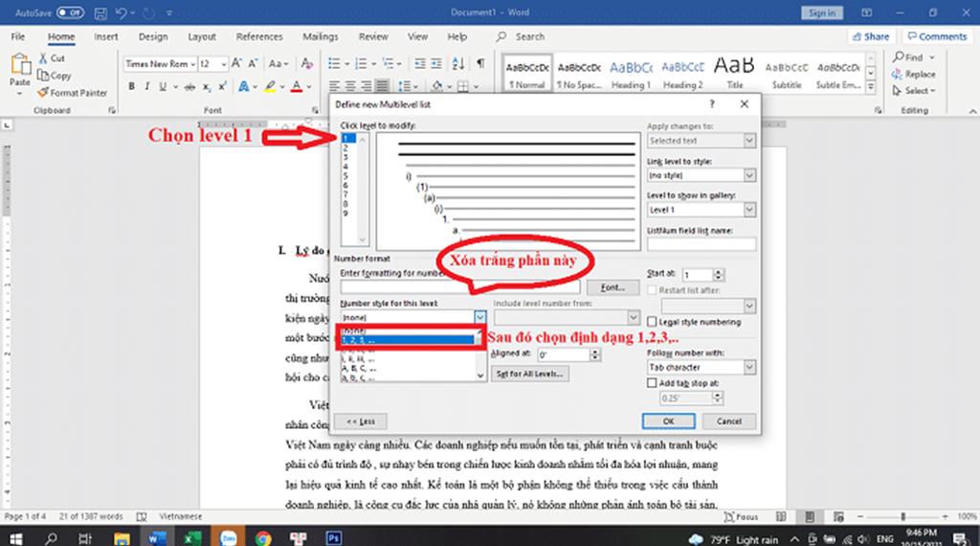Screen dimensions: 980x546
Task: Expand the Find options arrow
Action: click(x=932, y=57)
